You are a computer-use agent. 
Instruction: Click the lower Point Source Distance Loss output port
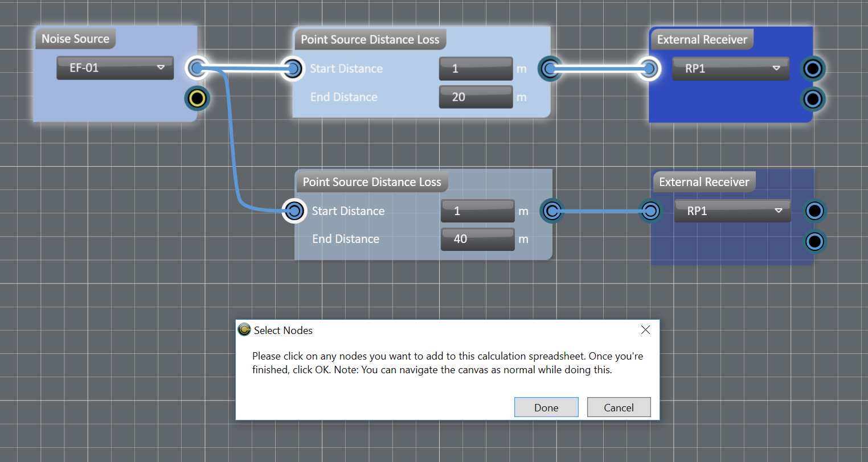point(551,211)
